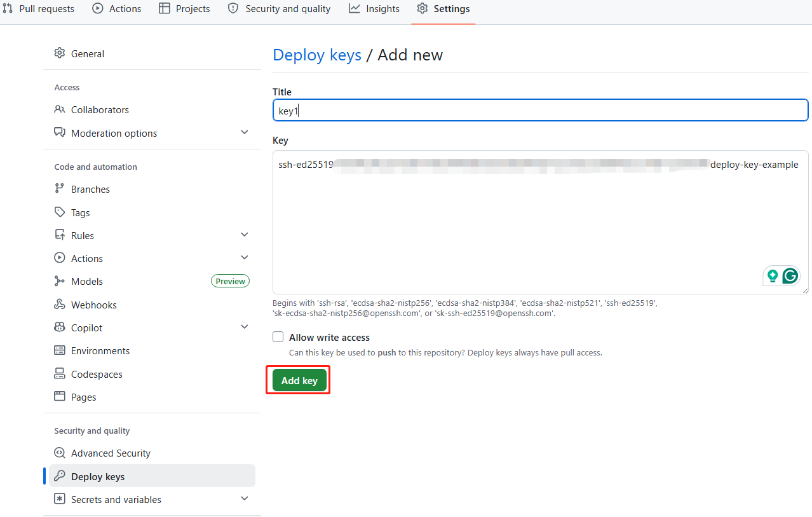Open the Security and quality tab

point(280,9)
